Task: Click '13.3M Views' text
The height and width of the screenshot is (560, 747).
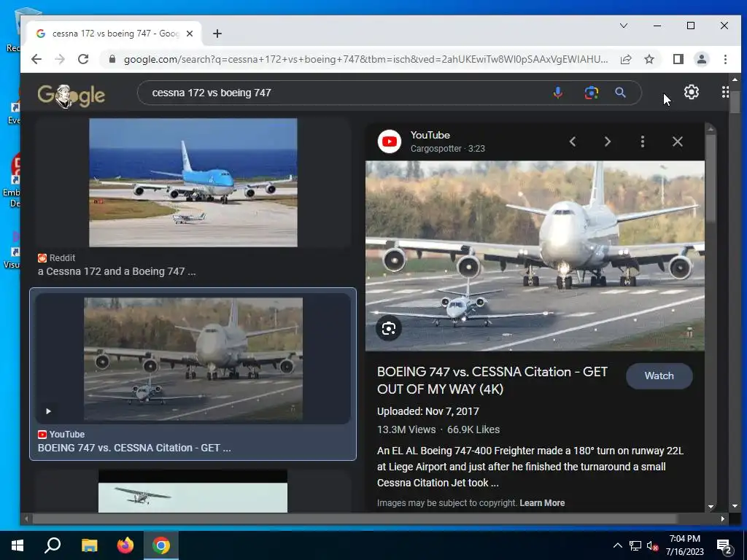Action: [406, 429]
